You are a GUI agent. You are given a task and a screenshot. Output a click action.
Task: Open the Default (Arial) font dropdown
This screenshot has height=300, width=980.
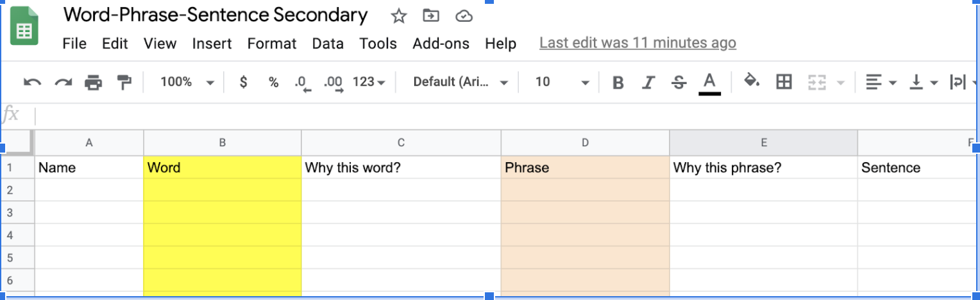460,82
